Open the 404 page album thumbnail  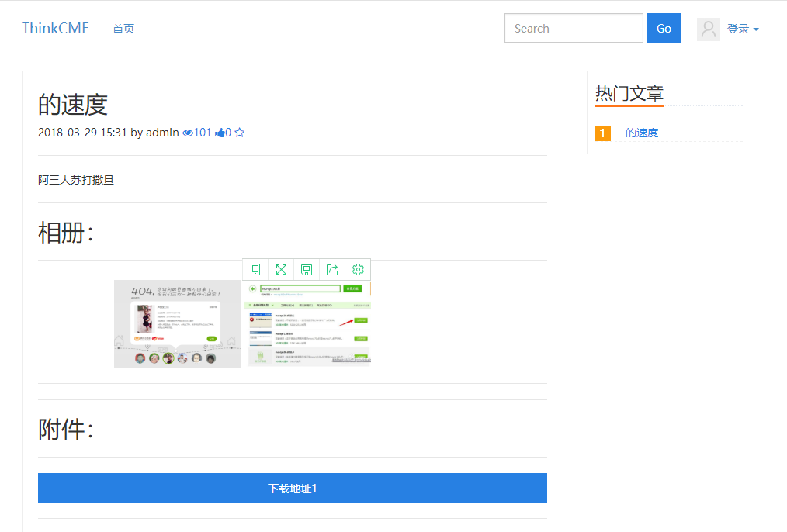pos(177,323)
